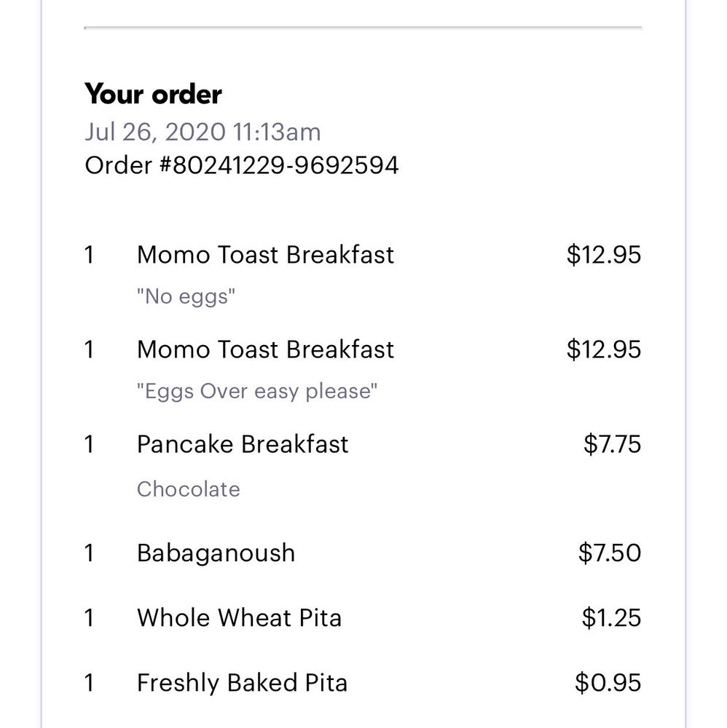Open the first Momo Toast Breakfast item

point(265,255)
